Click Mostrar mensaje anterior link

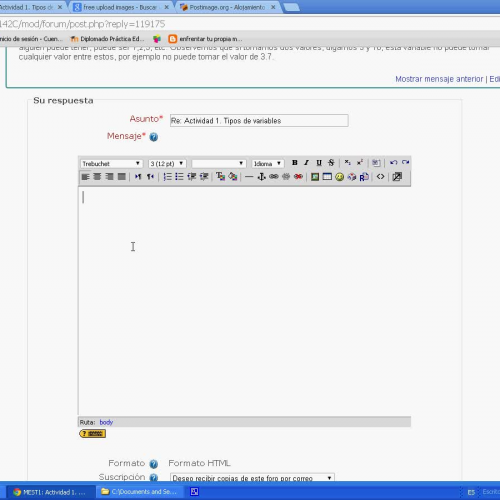click(439, 79)
